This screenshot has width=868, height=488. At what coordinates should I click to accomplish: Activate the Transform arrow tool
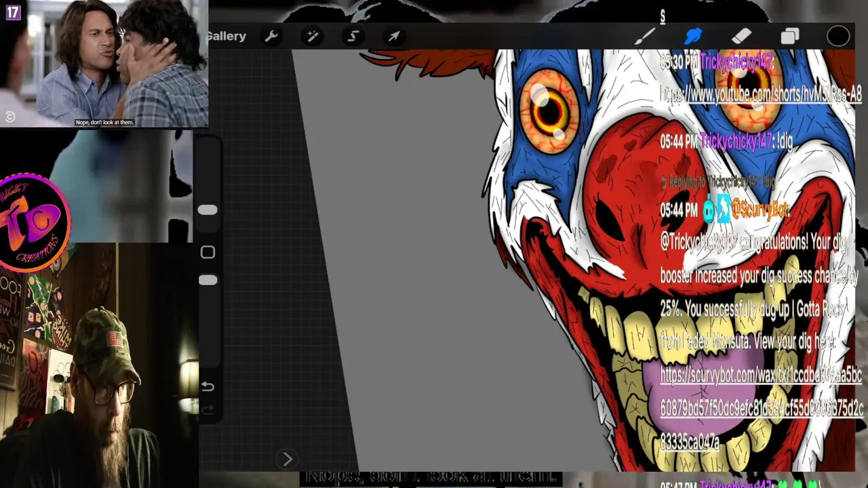[x=394, y=37]
